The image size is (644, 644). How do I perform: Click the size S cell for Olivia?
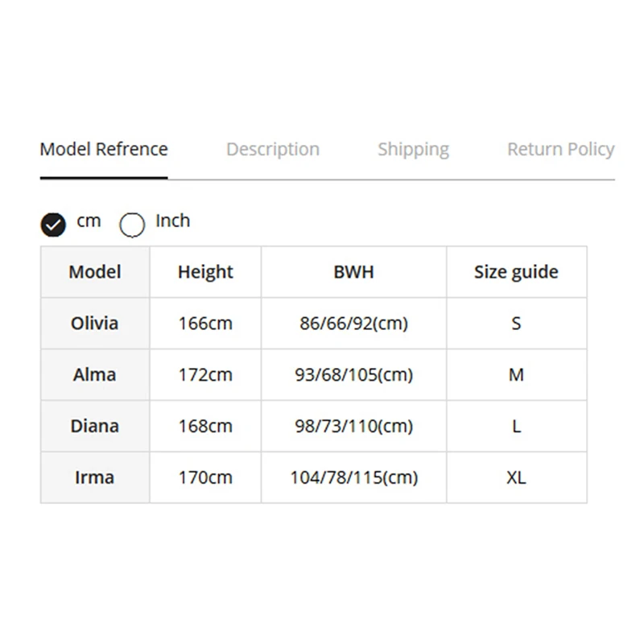(x=516, y=324)
